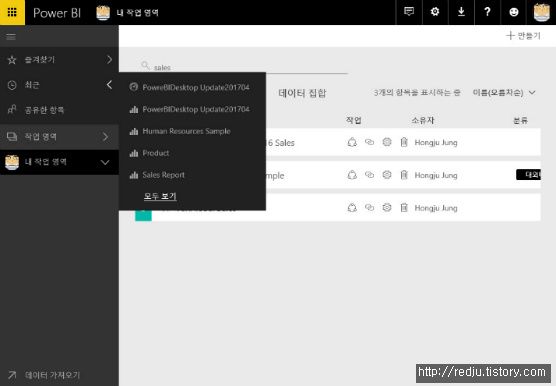Open the app launcher waffle icon
The image size is (556, 386).
[12, 12]
